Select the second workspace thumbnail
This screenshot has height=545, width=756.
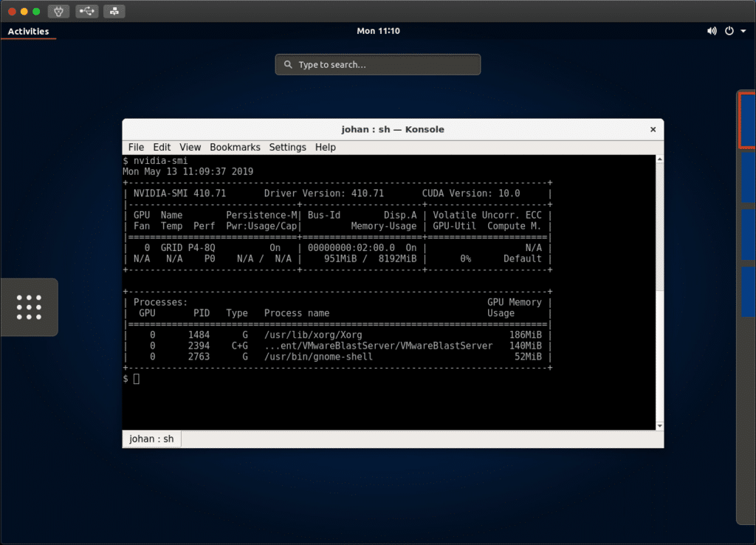(x=748, y=176)
